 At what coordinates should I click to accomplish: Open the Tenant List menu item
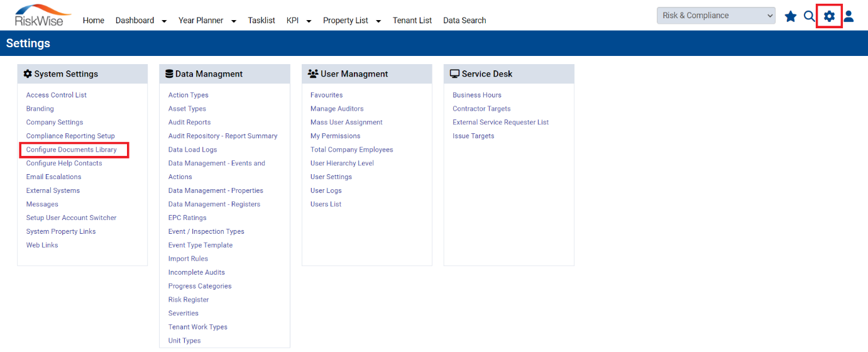[x=412, y=20]
